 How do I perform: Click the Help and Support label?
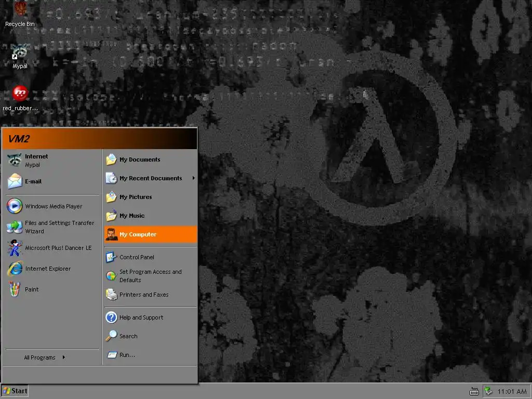pyautogui.click(x=141, y=317)
